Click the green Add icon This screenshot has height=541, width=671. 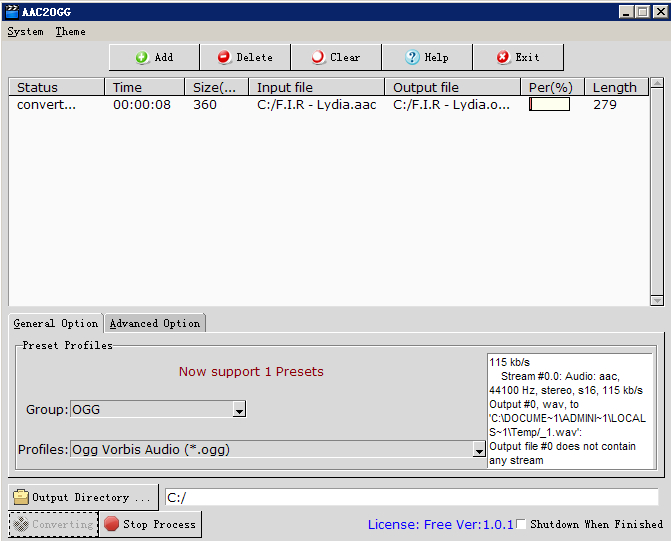pyautogui.click(x=142, y=57)
